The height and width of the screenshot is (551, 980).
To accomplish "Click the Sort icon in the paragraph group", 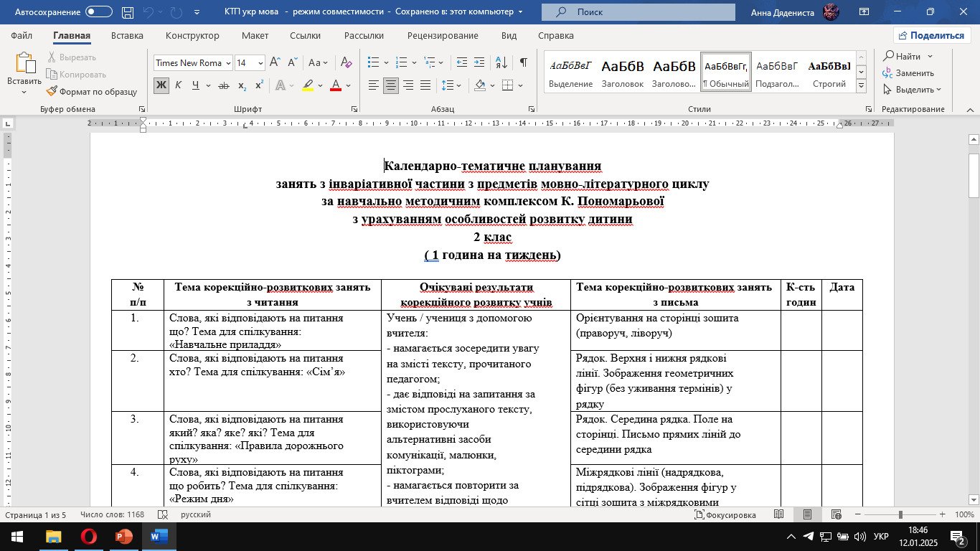I will click(501, 62).
